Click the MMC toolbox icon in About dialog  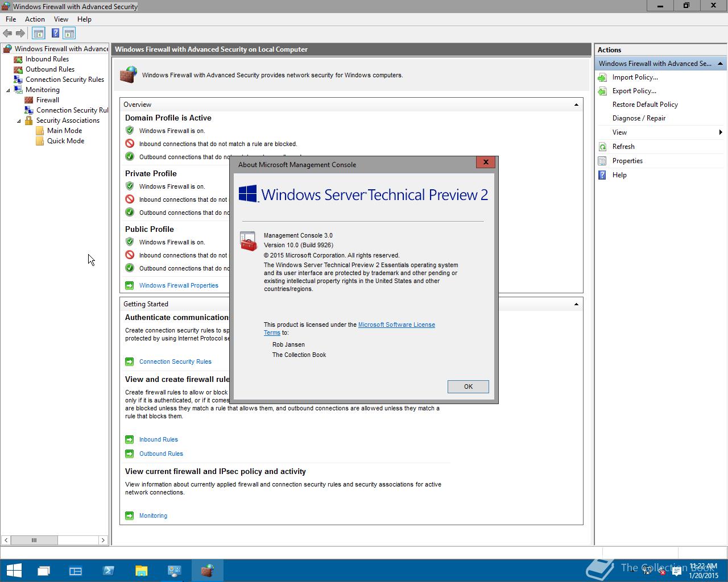coord(248,241)
